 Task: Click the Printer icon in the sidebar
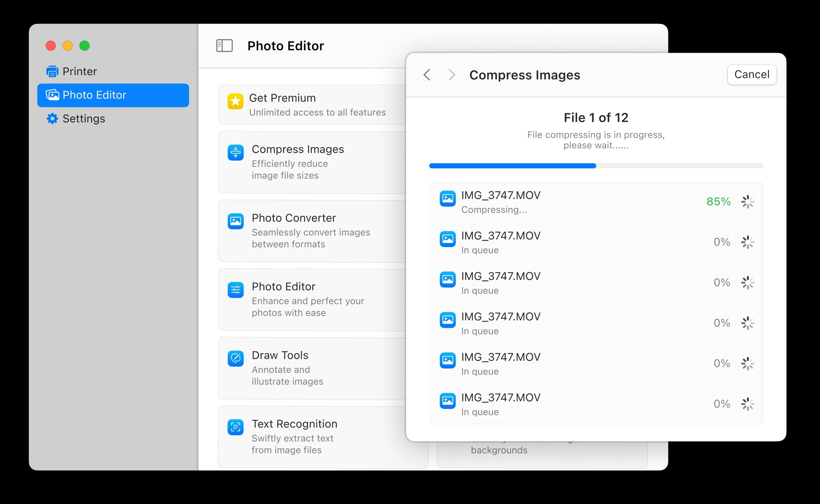[52, 71]
